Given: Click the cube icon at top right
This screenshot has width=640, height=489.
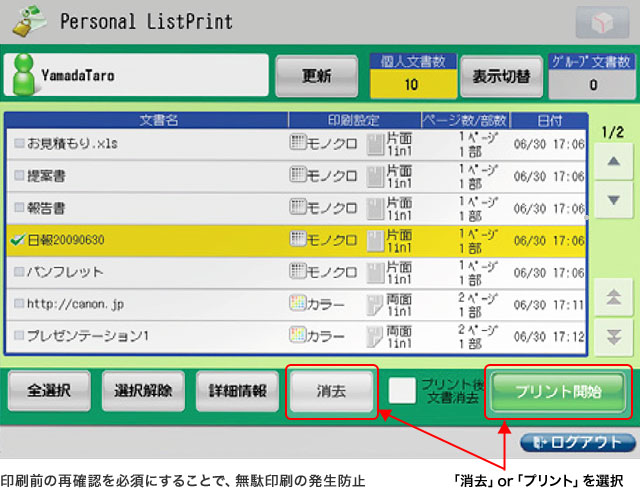Looking at the screenshot, I should click(x=601, y=22).
